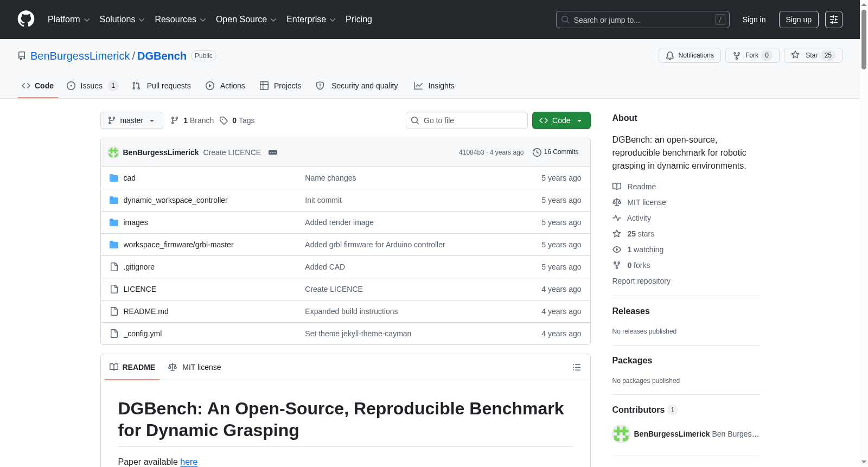Click the book icon next to Readme
This screenshot has height=467, width=868.
[x=617, y=187]
